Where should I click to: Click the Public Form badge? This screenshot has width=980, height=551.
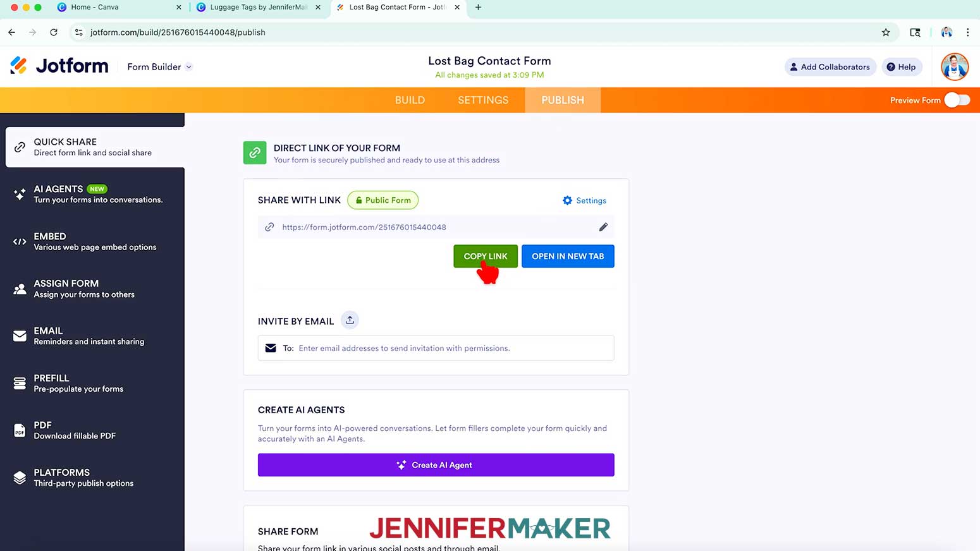pos(383,200)
